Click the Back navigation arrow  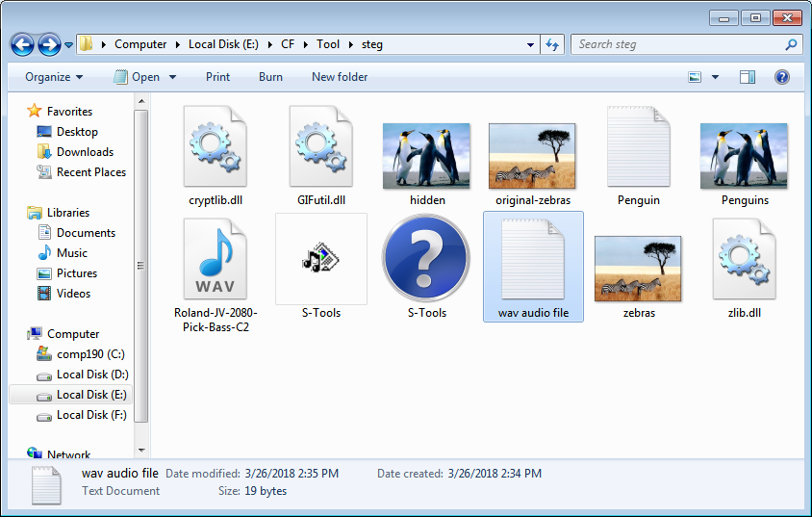(23, 44)
